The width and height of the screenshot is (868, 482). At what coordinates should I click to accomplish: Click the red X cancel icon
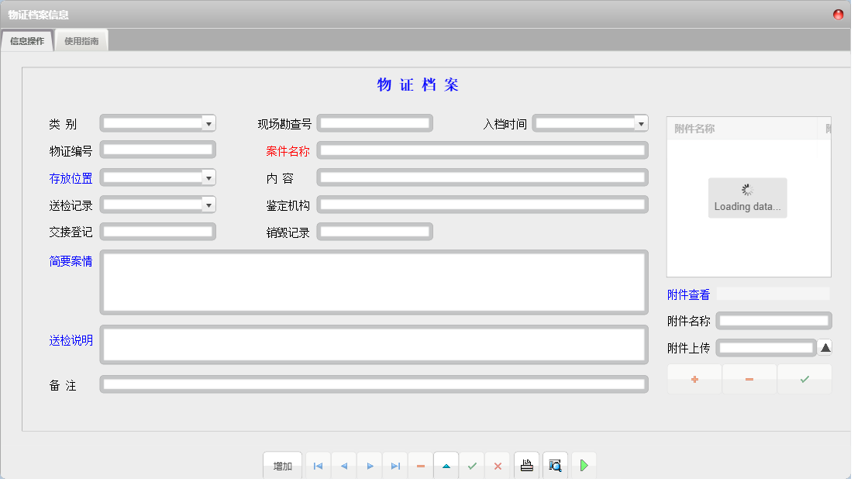[498, 465]
